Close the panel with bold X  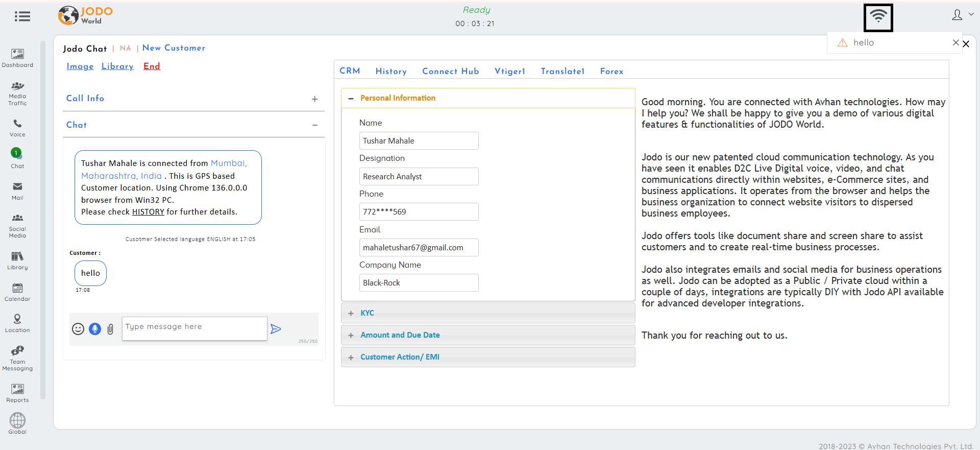point(966,44)
